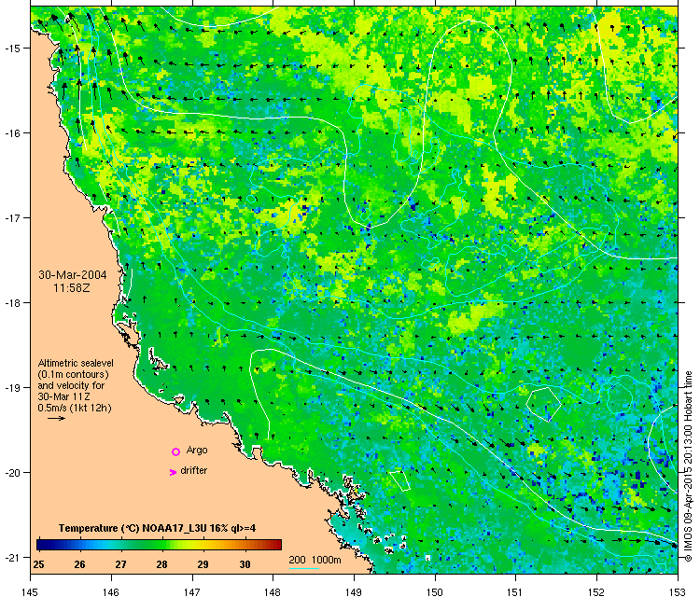Screen dimensions: 700x597
Task: Click the longitude label '153'
Action: (678, 592)
